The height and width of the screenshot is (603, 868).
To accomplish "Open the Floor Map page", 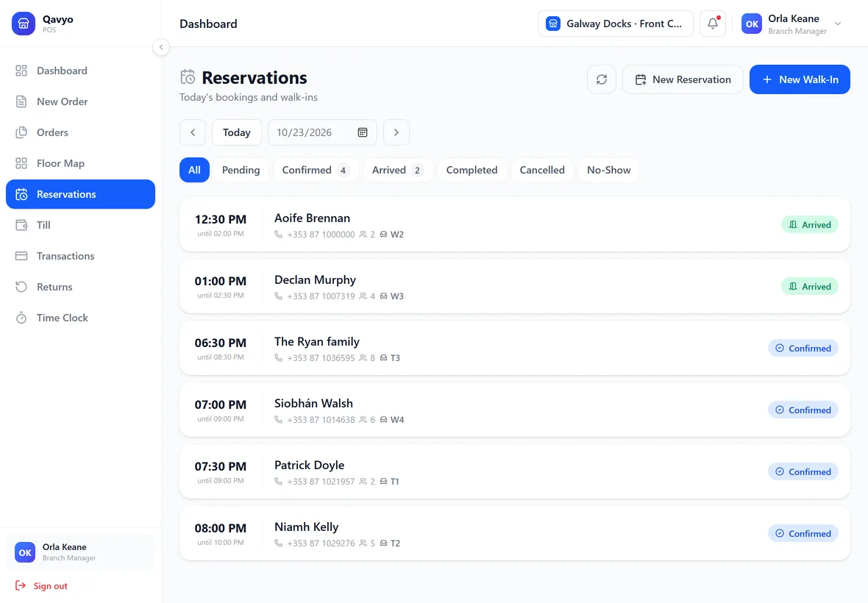I will [80, 164].
